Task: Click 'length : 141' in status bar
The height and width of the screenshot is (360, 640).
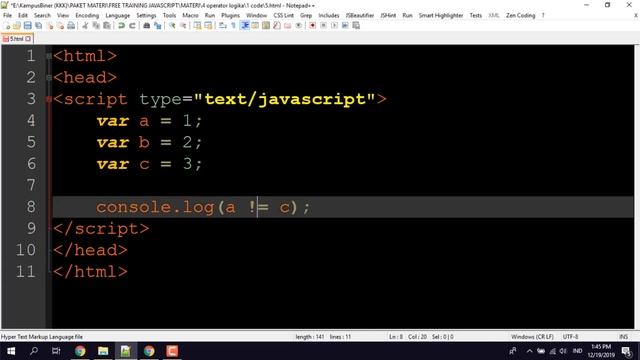Action: point(310,337)
